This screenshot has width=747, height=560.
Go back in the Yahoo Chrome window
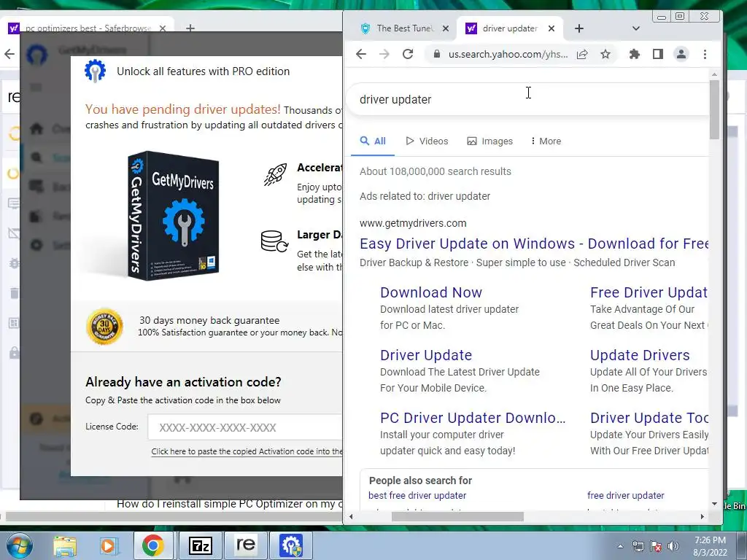[x=361, y=54]
